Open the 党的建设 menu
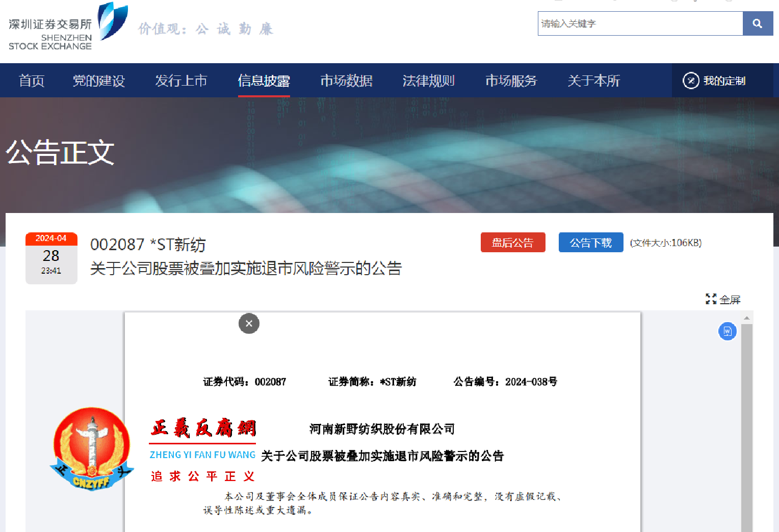Viewport: 779px width, 532px height. point(99,81)
